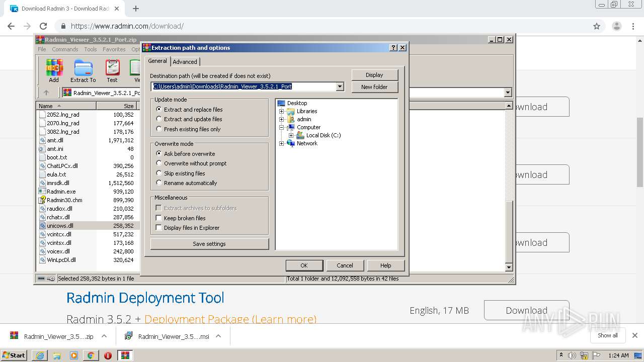Click the New folder button
This screenshot has height=362, width=644.
pos(374,87)
